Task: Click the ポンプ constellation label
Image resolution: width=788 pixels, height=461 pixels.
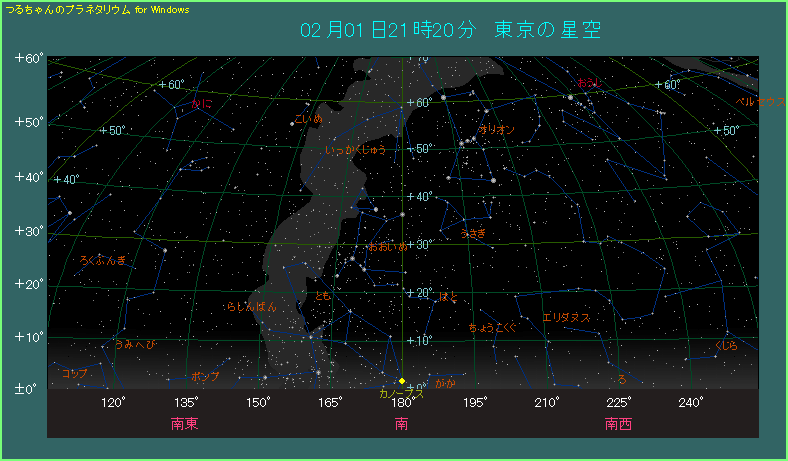Action: [205, 377]
